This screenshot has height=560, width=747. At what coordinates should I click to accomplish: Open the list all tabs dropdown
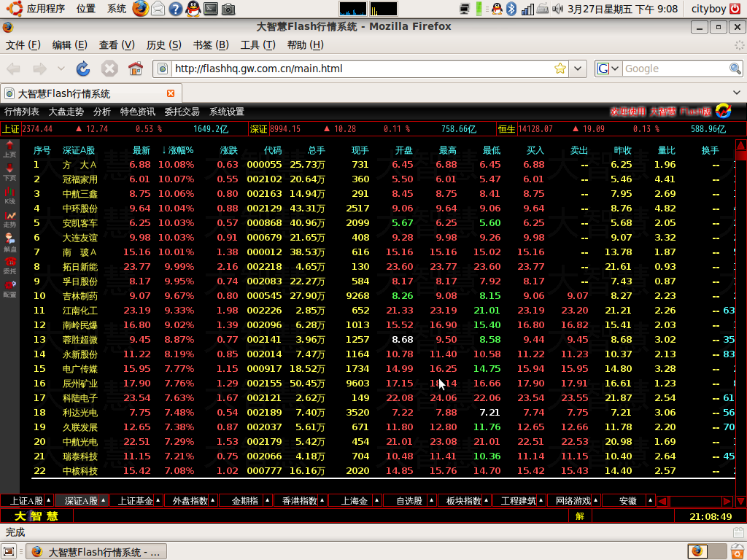point(737,93)
